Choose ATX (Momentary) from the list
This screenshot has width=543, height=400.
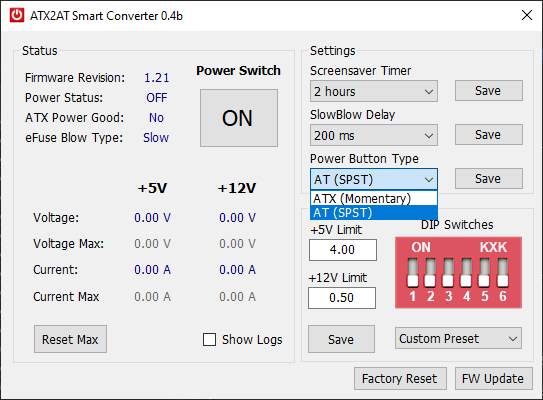coord(374,198)
